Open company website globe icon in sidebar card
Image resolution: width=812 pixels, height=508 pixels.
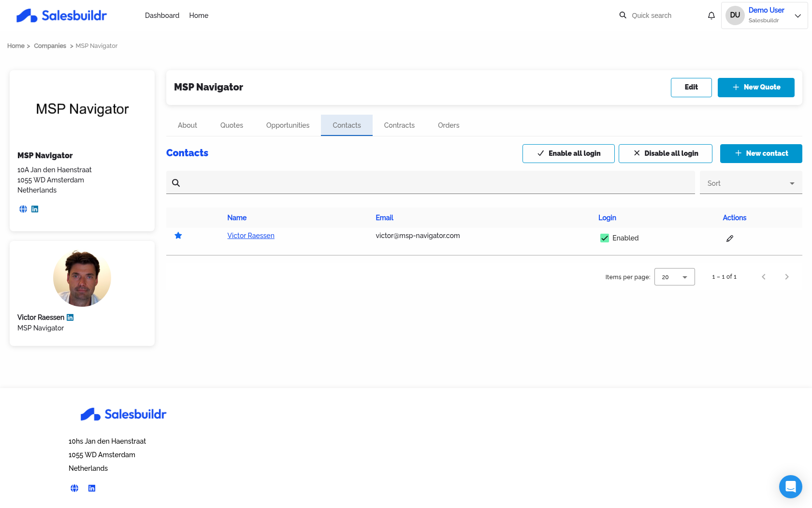[x=23, y=209]
